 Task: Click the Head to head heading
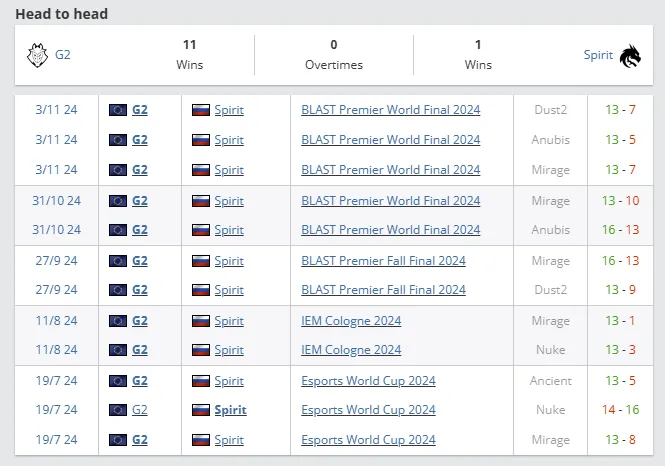pos(61,14)
